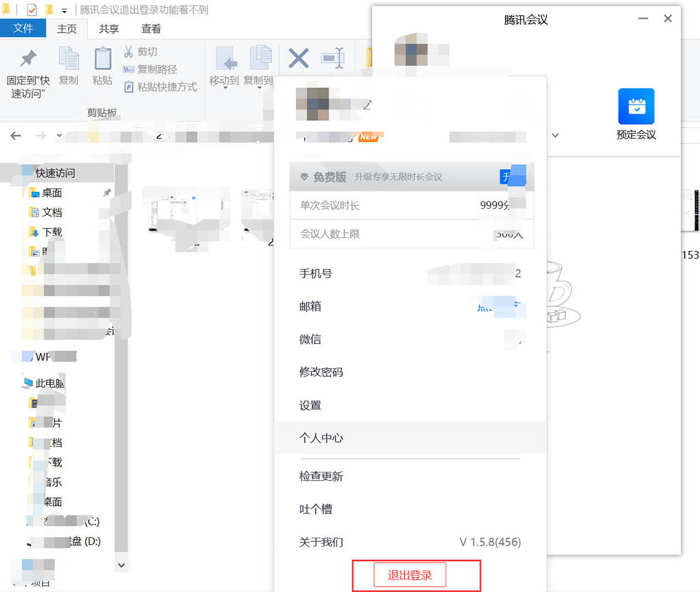
Task: Click Check for Updates (检查更新)
Action: tap(321, 477)
